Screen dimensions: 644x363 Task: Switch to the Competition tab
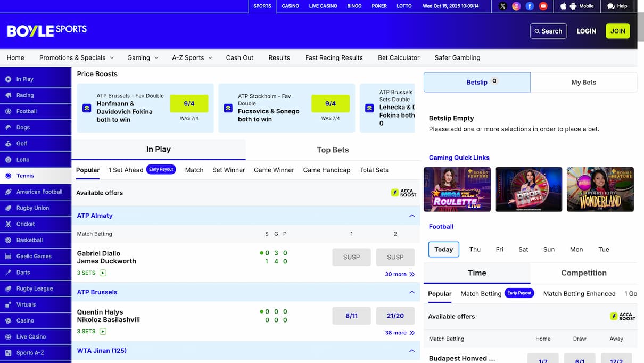[x=584, y=273]
